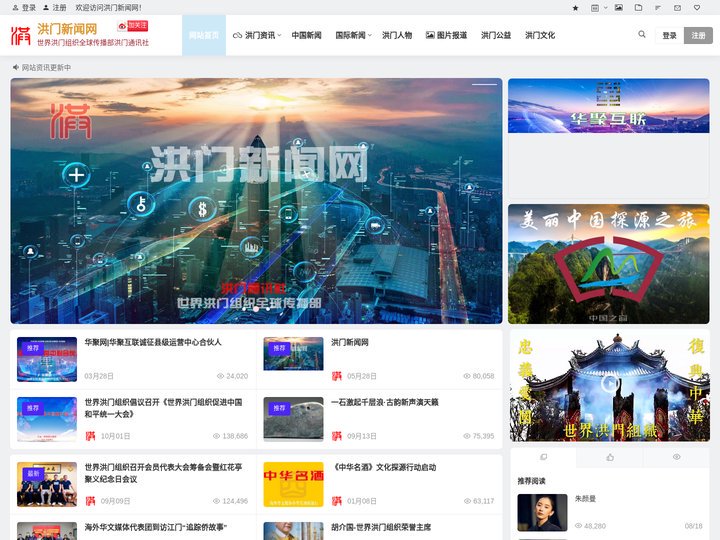The width and height of the screenshot is (720, 540).
Task: Select the eye views tab in sidebar widget
Action: 676,457
